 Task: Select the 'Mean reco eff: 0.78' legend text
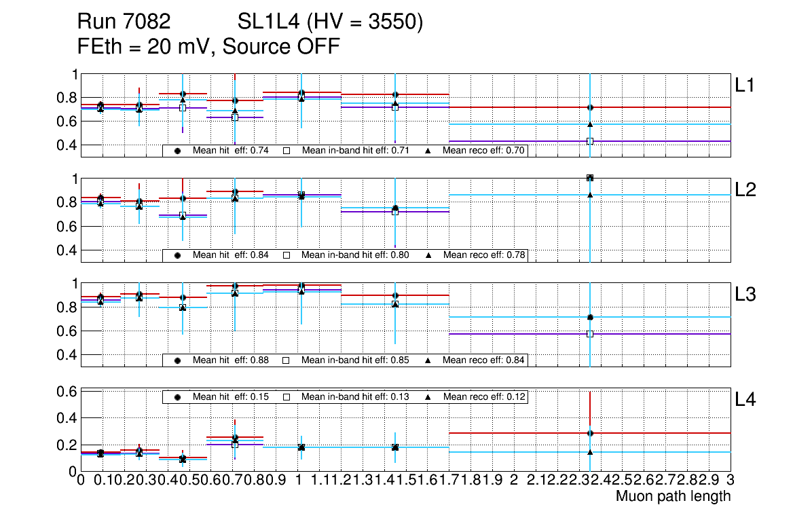483,255
